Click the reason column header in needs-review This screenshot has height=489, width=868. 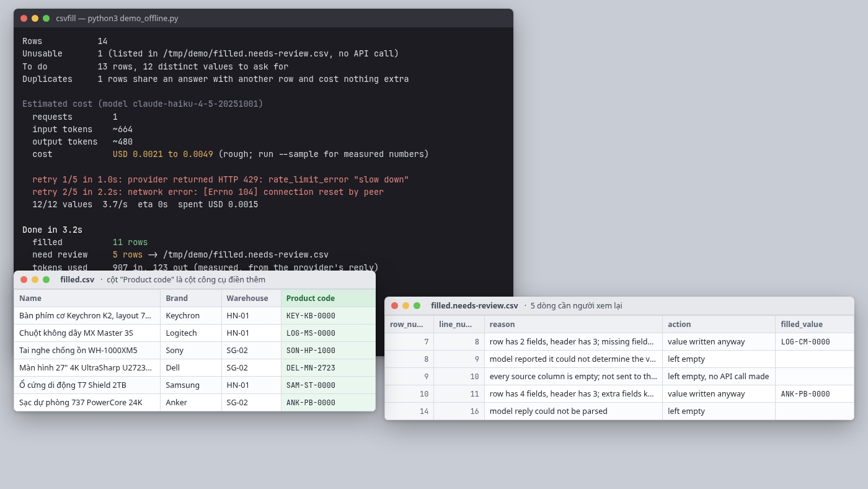573,325
